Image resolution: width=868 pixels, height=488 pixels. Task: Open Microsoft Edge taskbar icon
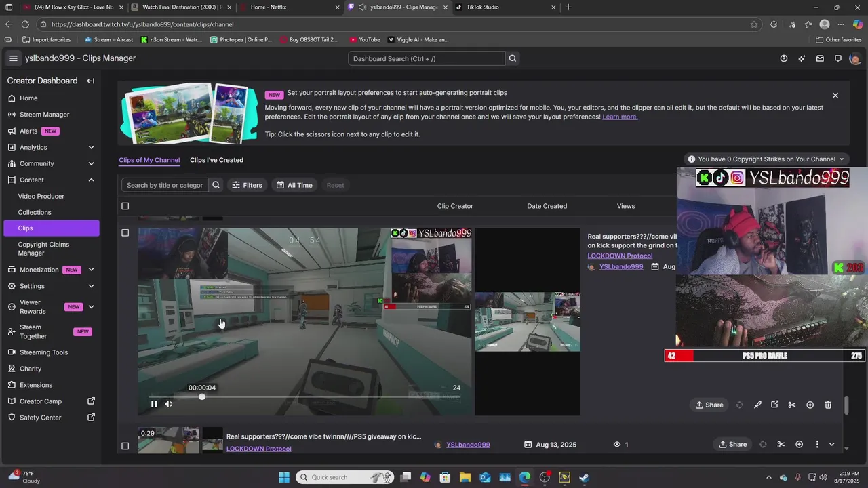[525, 477]
